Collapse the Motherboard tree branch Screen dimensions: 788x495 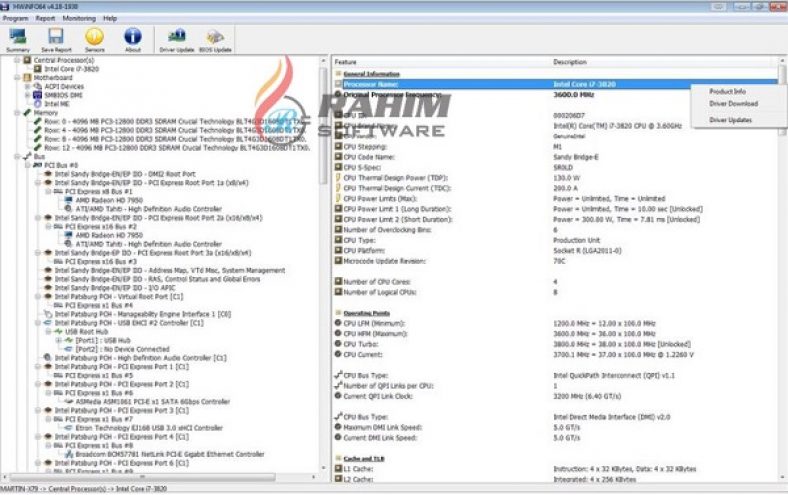[17, 77]
